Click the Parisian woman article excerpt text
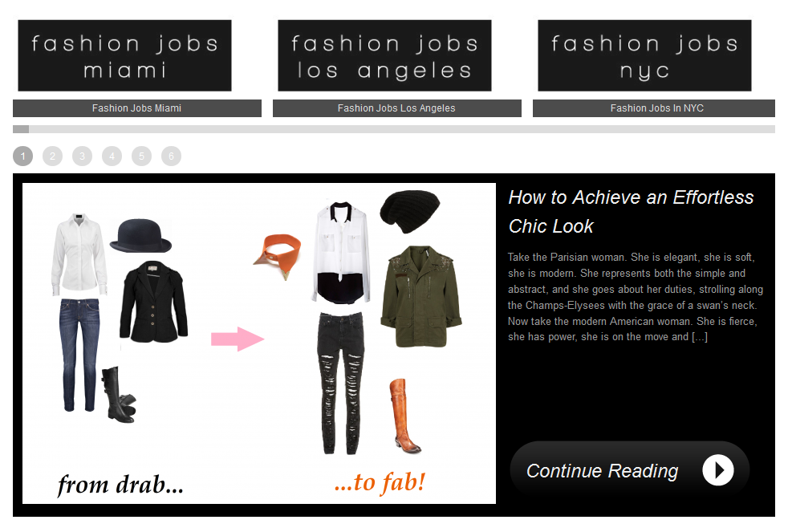The width and height of the screenshot is (788, 532). (636, 297)
